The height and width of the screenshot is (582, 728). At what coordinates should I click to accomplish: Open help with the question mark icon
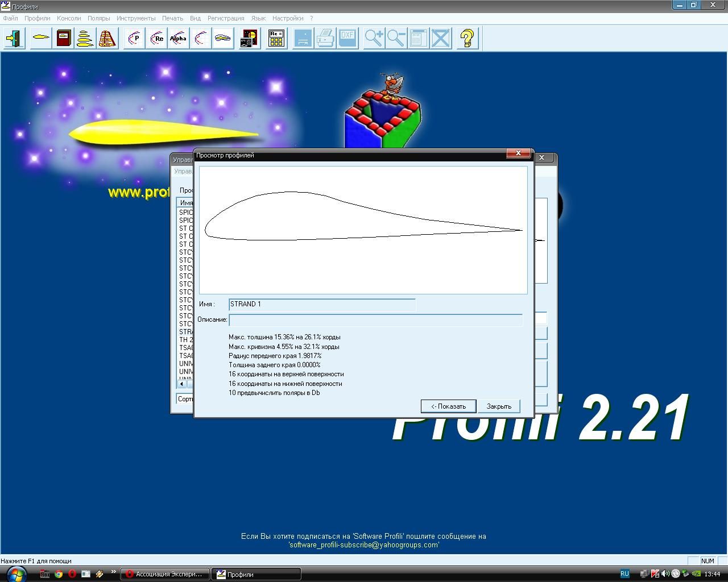(467, 39)
